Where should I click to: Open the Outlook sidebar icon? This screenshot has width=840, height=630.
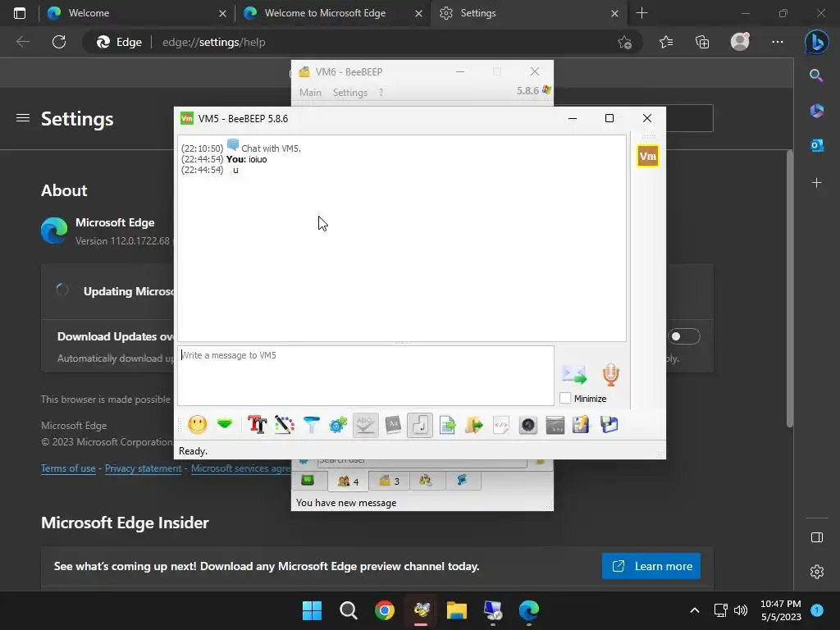click(x=816, y=145)
